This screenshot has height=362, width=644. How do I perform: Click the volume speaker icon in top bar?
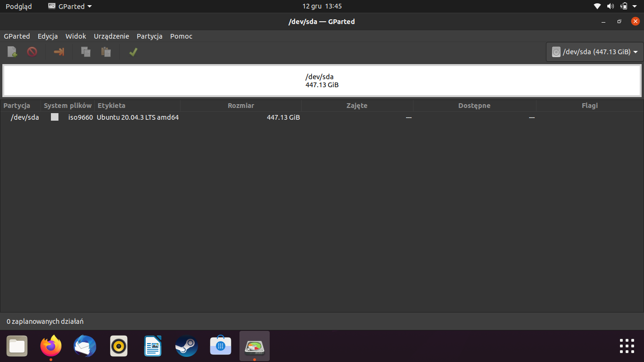click(x=611, y=6)
